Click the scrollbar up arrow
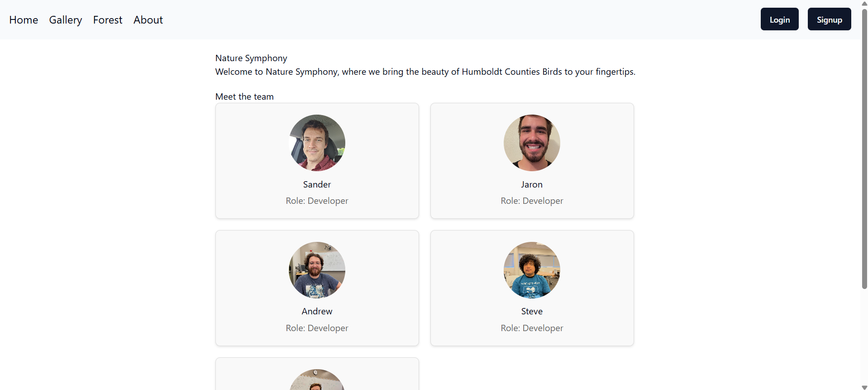This screenshot has width=868, height=390. 864,3
